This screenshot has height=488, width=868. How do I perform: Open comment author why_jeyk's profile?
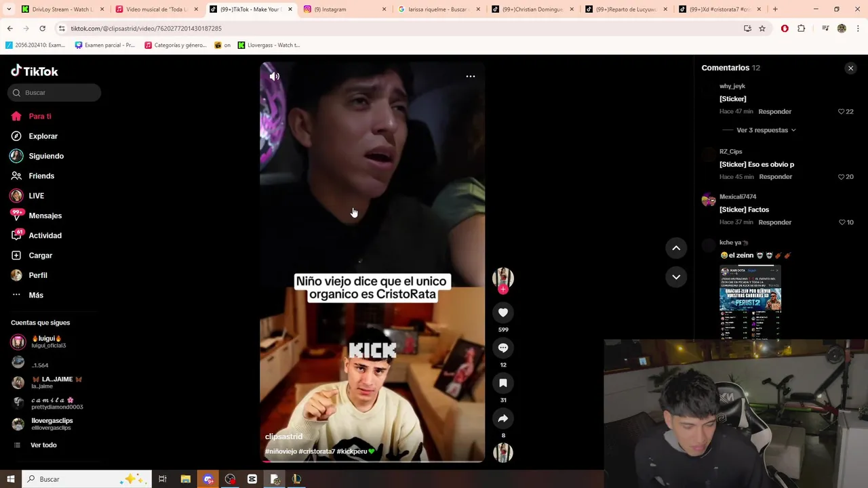(732, 86)
